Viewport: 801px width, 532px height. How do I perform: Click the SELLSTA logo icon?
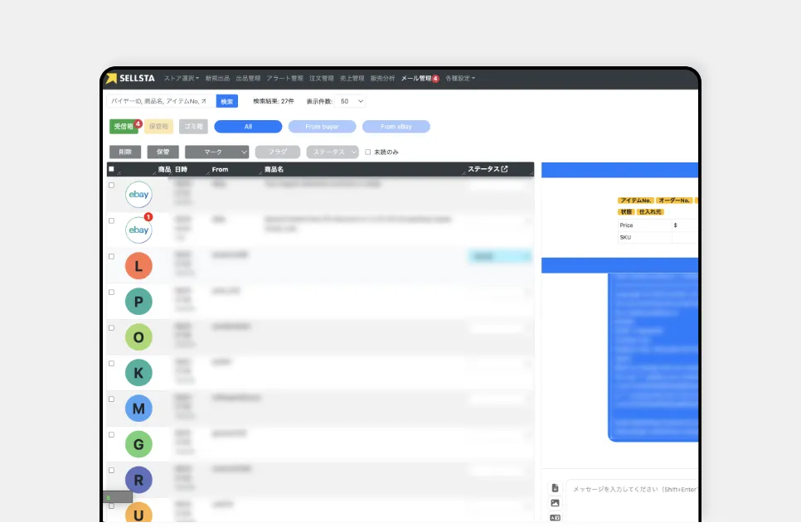[x=112, y=79]
